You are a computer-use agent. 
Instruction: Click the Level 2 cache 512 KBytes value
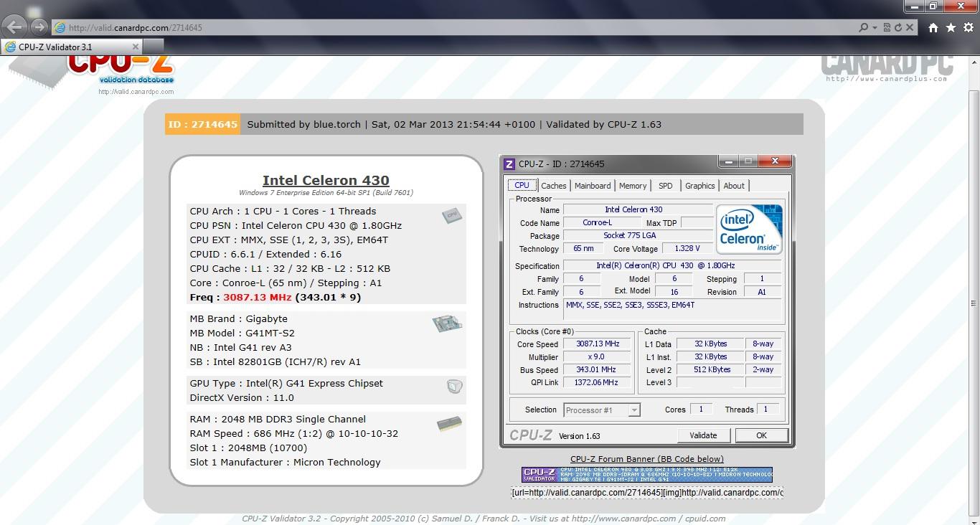point(711,370)
